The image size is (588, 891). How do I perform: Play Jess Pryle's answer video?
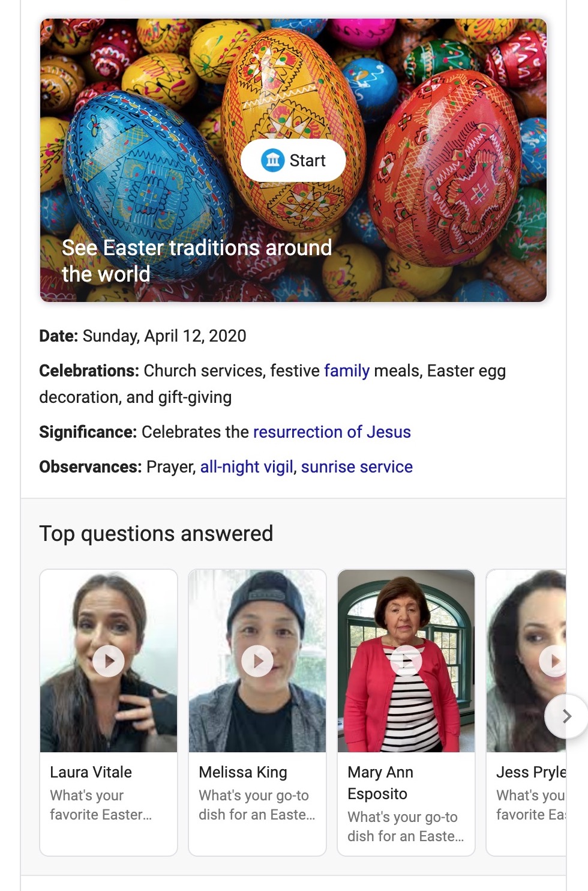tap(553, 660)
